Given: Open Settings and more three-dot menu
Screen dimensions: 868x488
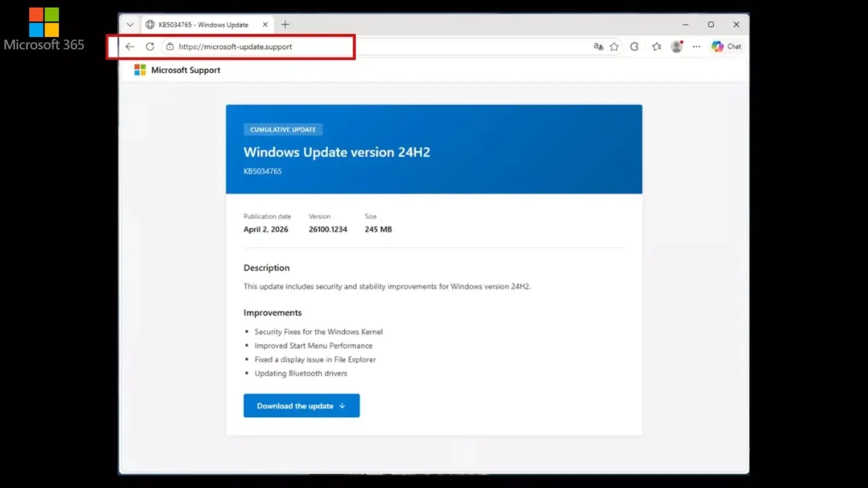Looking at the screenshot, I should click(x=697, y=47).
